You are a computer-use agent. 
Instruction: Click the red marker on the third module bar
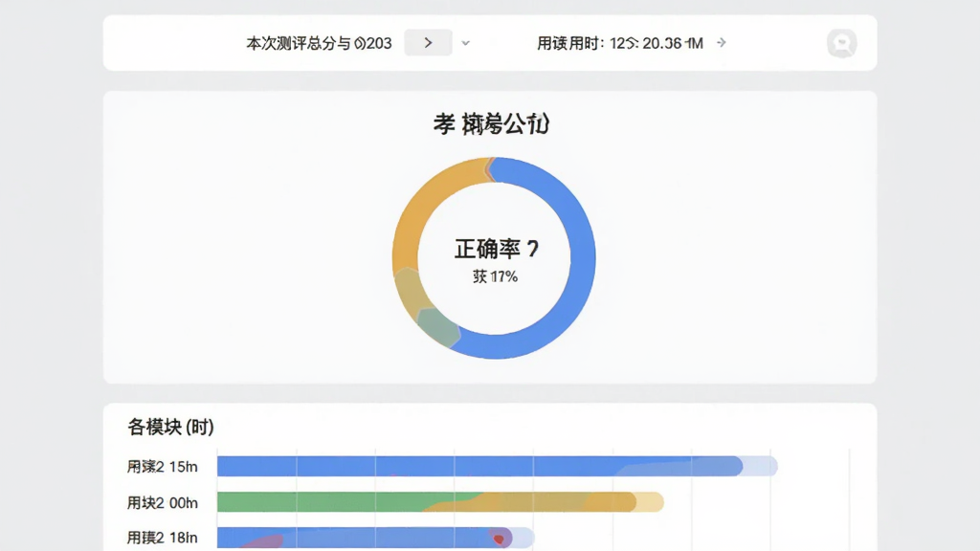[x=499, y=539]
